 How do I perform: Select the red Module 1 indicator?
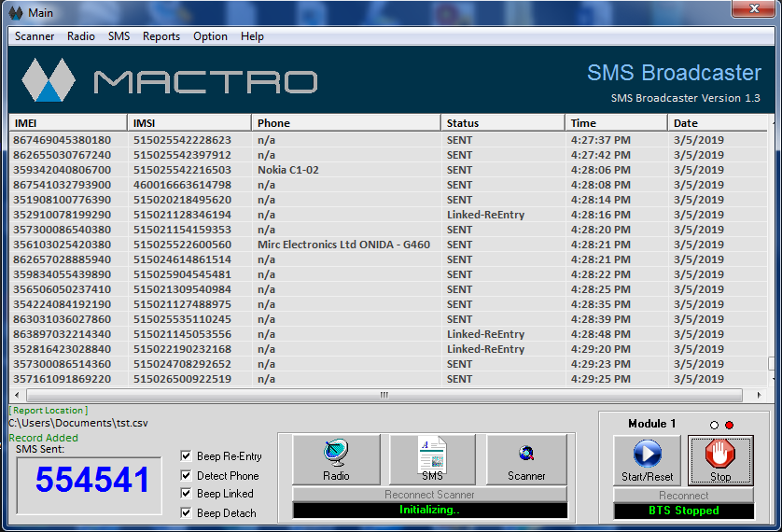point(729,426)
